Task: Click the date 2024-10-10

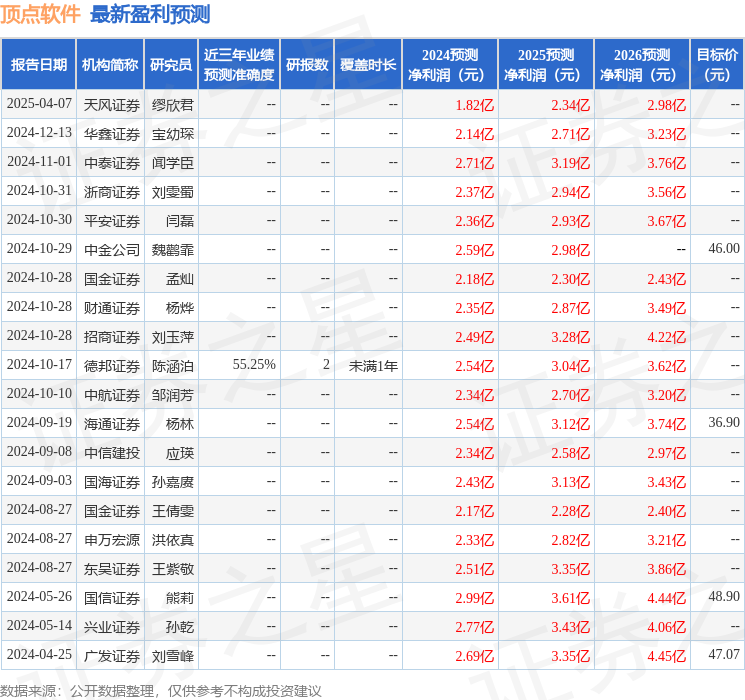Action: [x=39, y=393]
